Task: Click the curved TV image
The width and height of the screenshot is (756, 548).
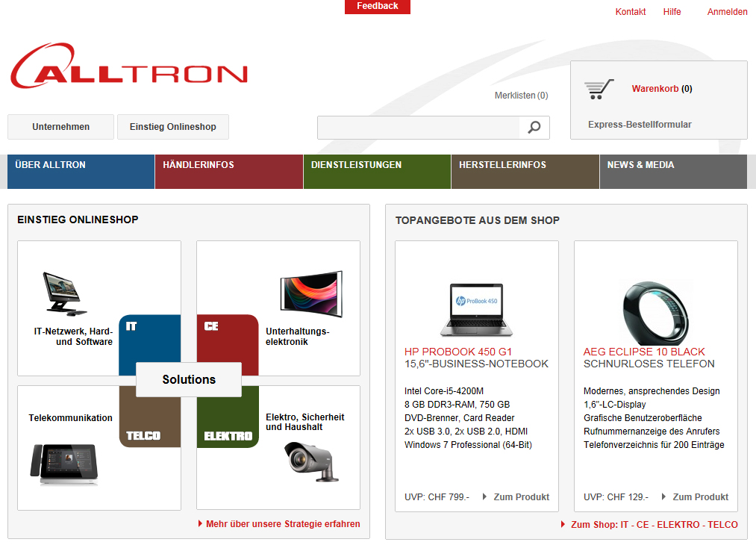Action: pyautogui.click(x=311, y=293)
